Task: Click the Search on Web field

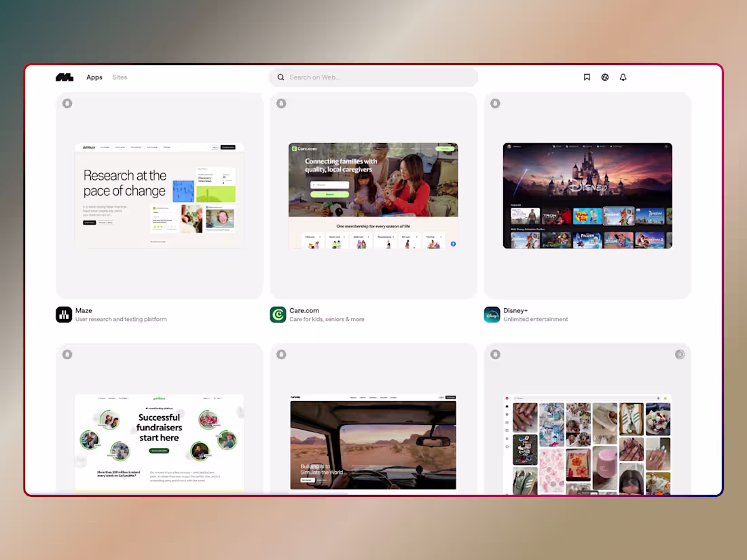Action: 373,77
